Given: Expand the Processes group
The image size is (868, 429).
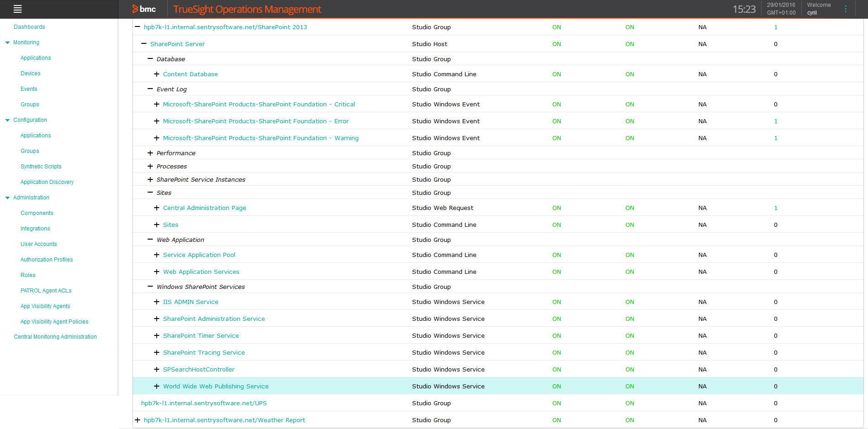Looking at the screenshot, I should pos(150,166).
